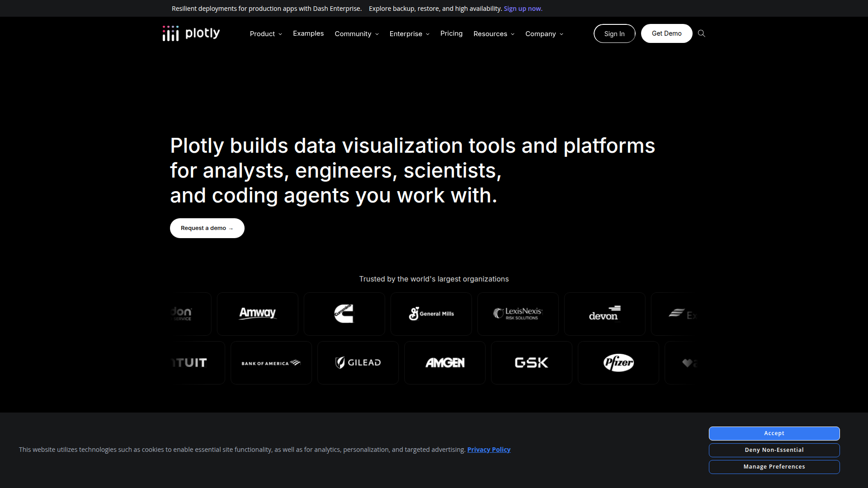Viewport: 868px width, 488px height.
Task: Expand the Product dropdown menu
Action: coord(266,34)
